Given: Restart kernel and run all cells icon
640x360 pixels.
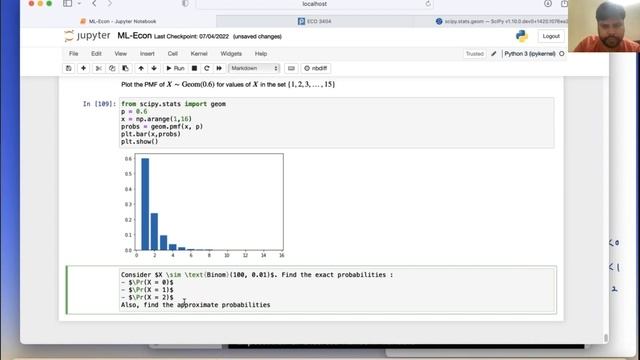Looking at the screenshot, I should coord(219,68).
